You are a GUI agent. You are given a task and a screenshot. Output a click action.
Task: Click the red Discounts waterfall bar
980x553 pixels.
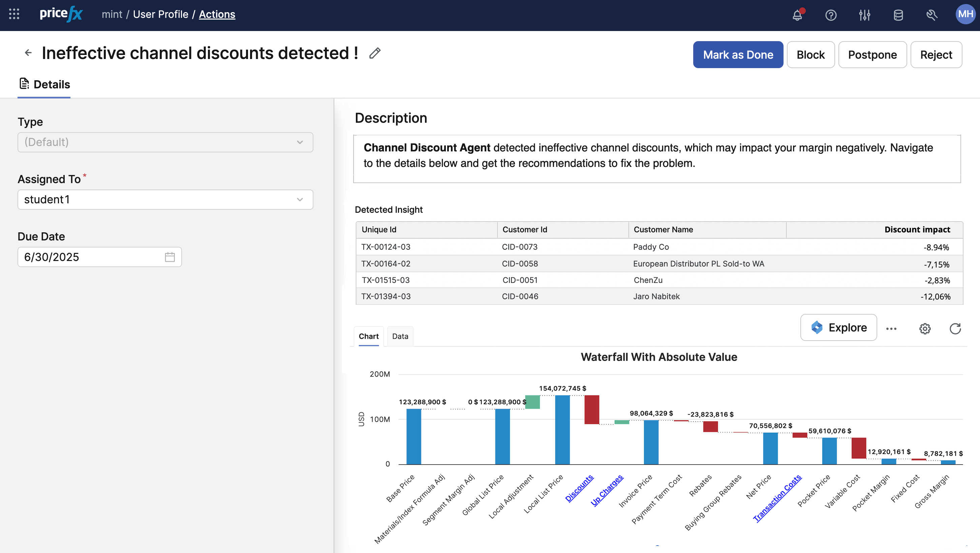(591, 409)
